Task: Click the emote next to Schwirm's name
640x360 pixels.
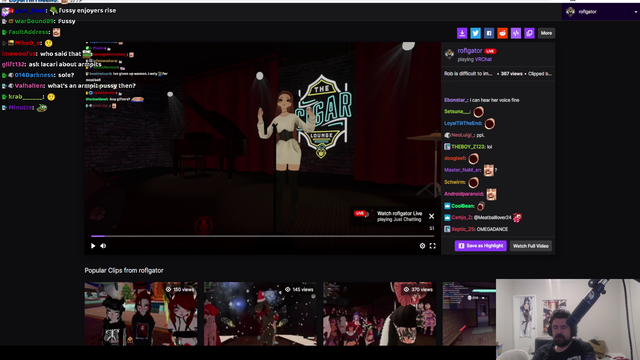Action: [473, 182]
